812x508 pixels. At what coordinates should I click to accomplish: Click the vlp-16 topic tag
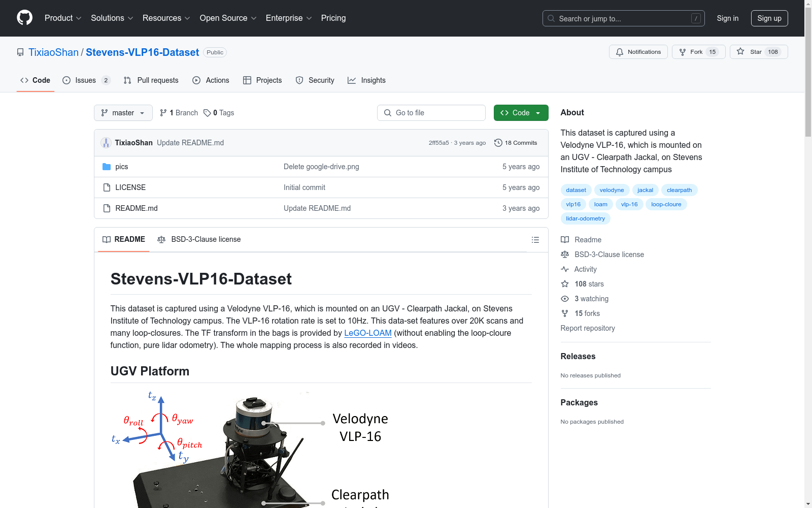click(x=629, y=204)
